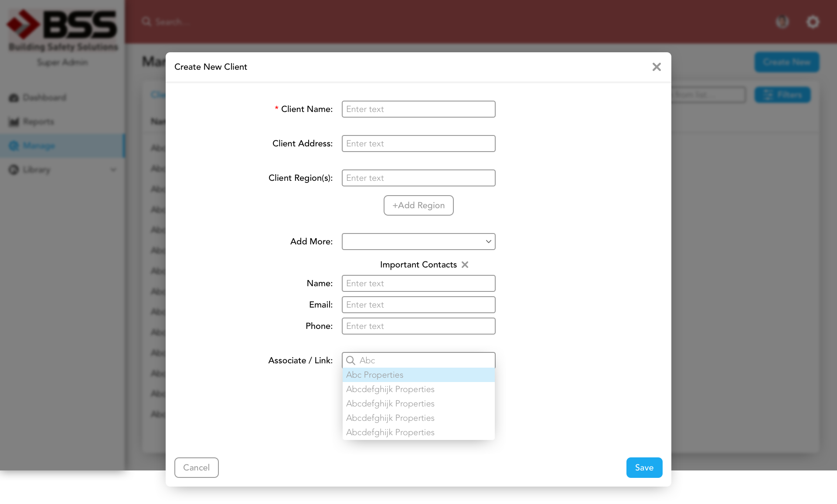Viewport: 837px width, 504px height.
Task: Open the user profile avatar icon
Action: (x=782, y=22)
